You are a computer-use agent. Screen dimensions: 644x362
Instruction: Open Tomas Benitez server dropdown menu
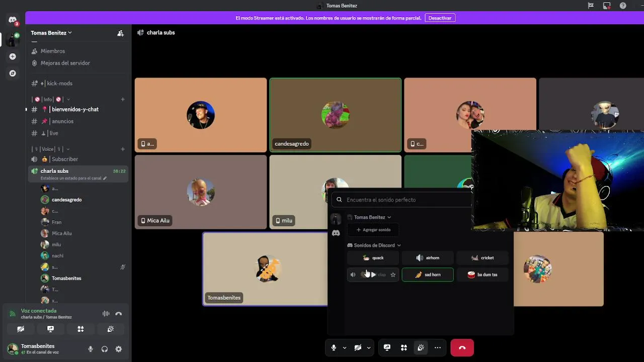click(51, 33)
